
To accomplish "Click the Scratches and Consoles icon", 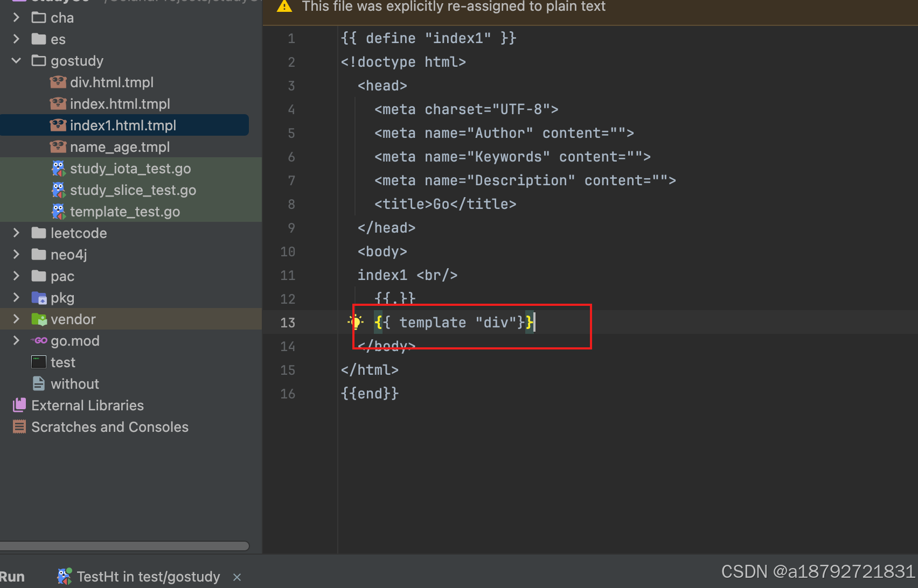I will point(19,427).
